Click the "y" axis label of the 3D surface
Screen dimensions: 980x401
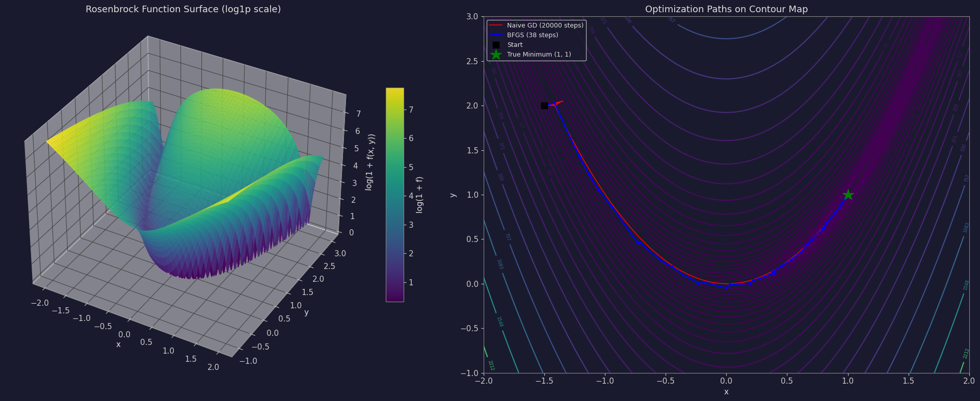click(x=306, y=312)
